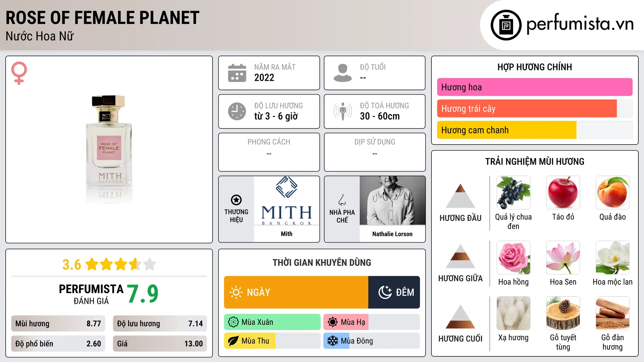The width and height of the screenshot is (644, 362).
Task: Click the Mùa Xuân season bar
Action: coord(272,322)
